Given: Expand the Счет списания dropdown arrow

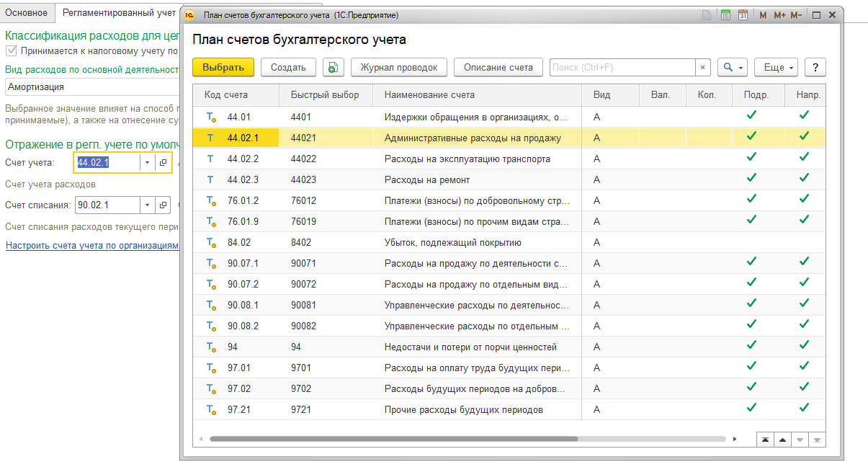Looking at the screenshot, I should coord(147,205).
